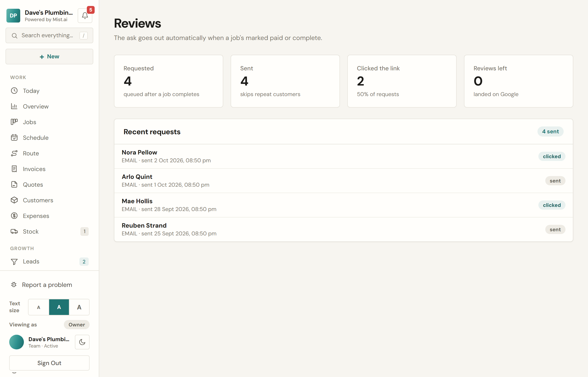Focus the Search everything field

click(x=49, y=35)
